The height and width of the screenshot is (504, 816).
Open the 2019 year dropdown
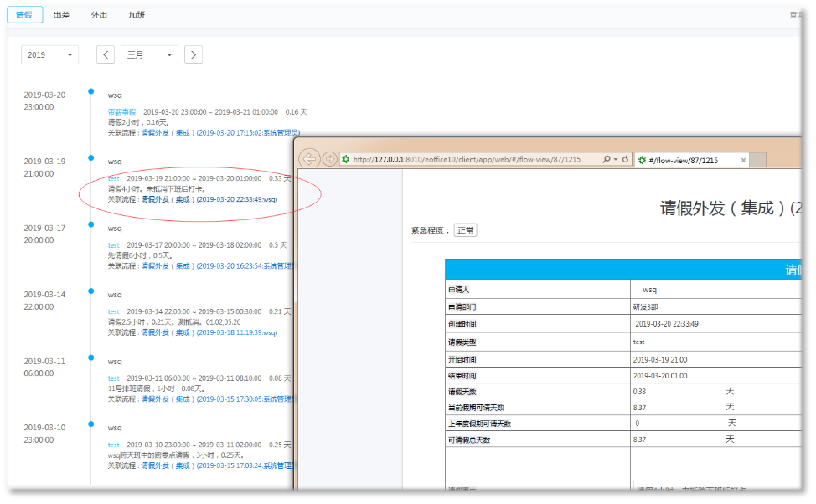[x=49, y=54]
